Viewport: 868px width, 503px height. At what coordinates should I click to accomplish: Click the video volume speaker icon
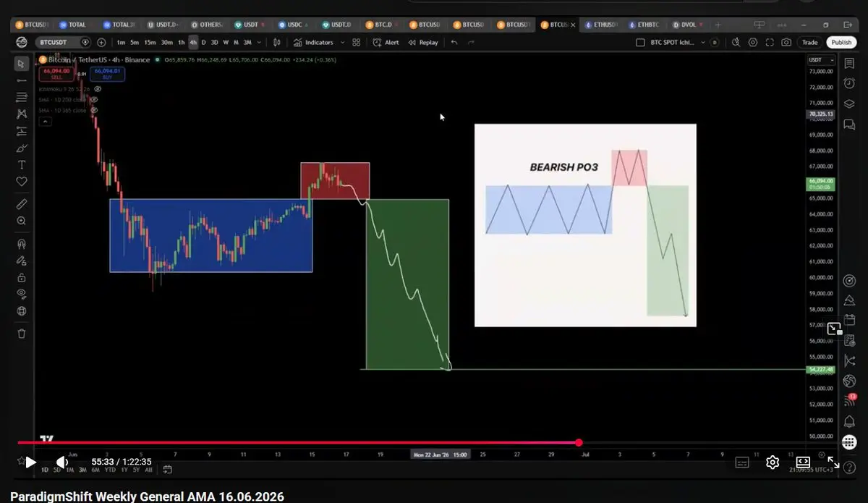pyautogui.click(x=62, y=462)
